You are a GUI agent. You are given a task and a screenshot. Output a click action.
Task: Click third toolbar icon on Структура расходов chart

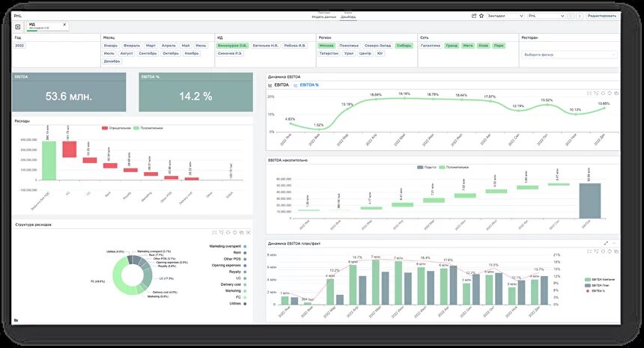tap(228, 233)
